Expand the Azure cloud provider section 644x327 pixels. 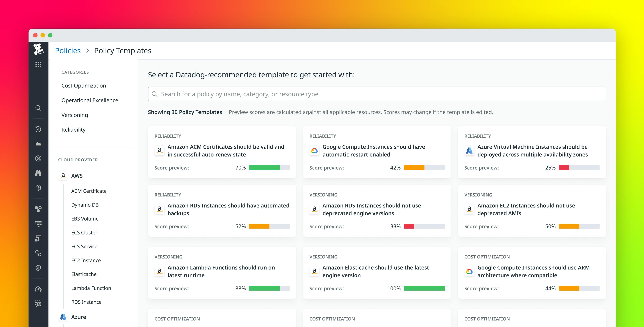(x=78, y=317)
